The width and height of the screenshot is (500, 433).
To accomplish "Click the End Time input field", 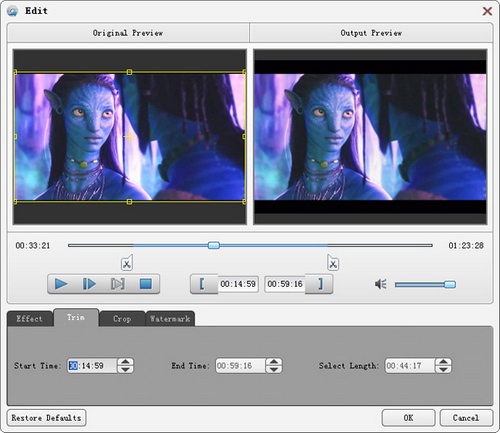I will click(x=240, y=366).
